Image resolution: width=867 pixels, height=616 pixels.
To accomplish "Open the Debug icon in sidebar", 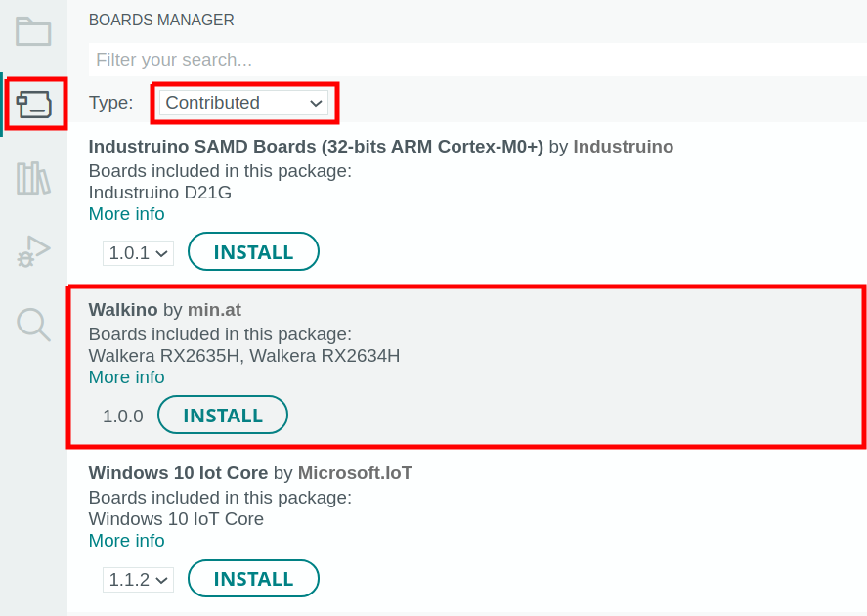I will click(x=33, y=252).
